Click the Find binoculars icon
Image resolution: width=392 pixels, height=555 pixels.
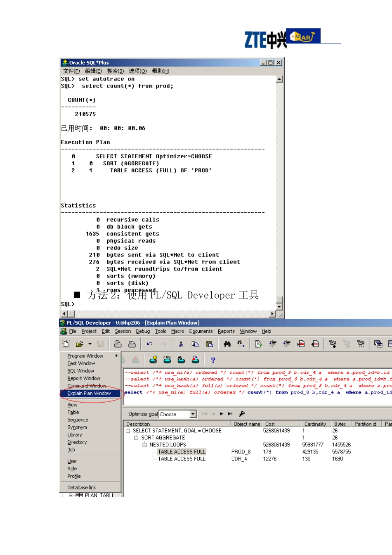tap(227, 344)
